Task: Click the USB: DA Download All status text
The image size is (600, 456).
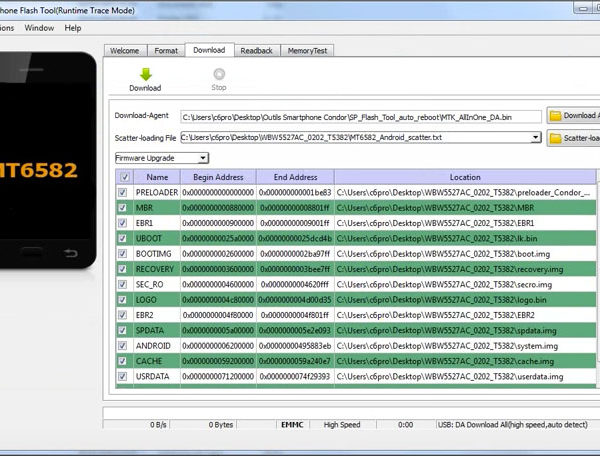Action: point(513,425)
